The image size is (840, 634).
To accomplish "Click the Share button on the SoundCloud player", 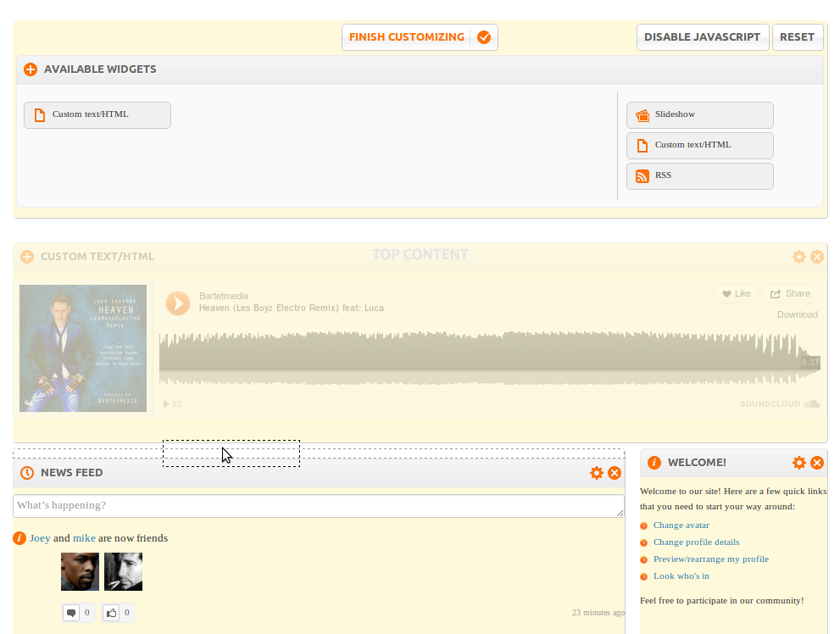I will click(790, 294).
